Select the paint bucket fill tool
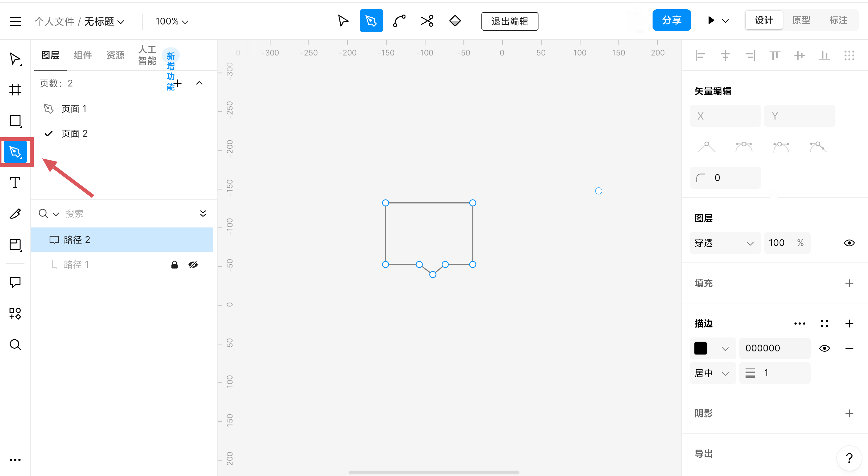 coord(455,21)
